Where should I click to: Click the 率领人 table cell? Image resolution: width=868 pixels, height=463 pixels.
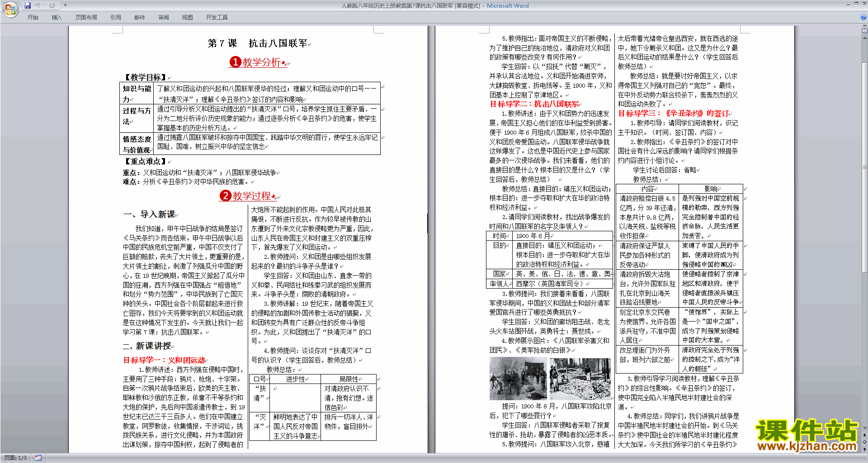(x=499, y=284)
